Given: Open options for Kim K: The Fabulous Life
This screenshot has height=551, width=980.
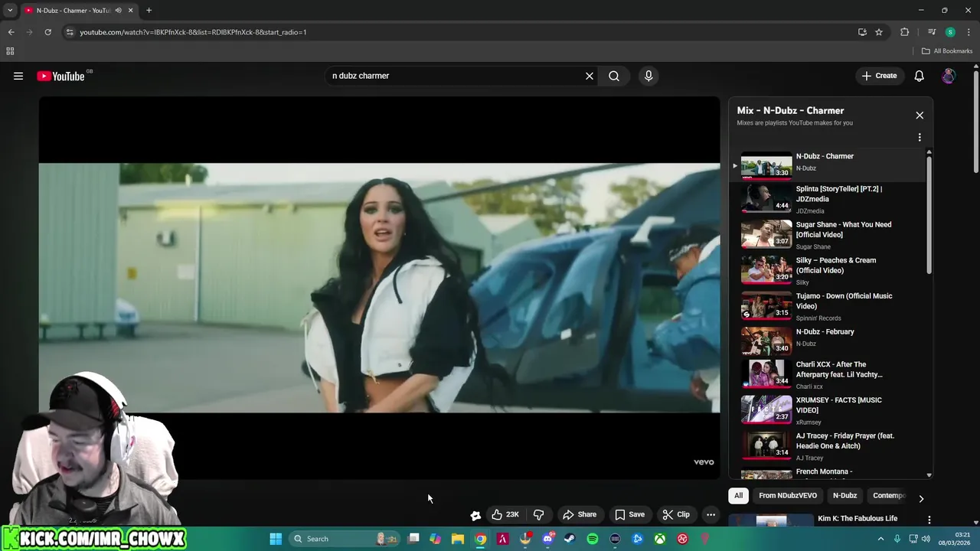Looking at the screenshot, I should click(x=929, y=520).
